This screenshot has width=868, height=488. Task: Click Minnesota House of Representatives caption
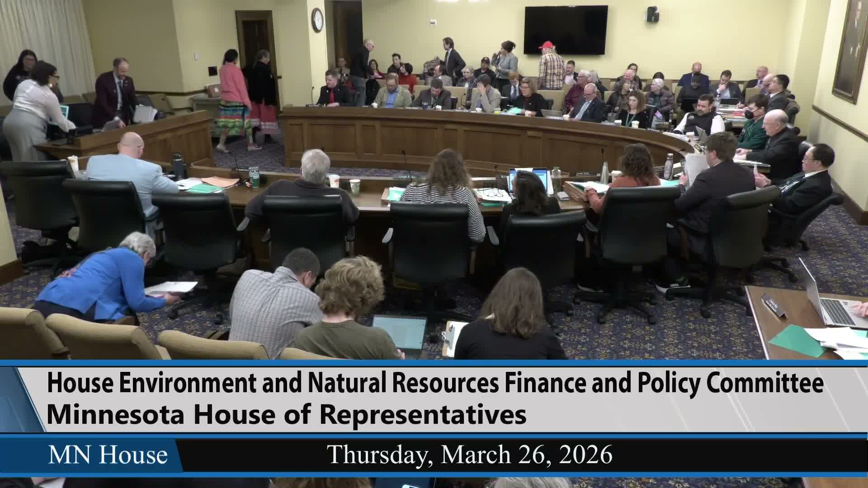point(287,414)
